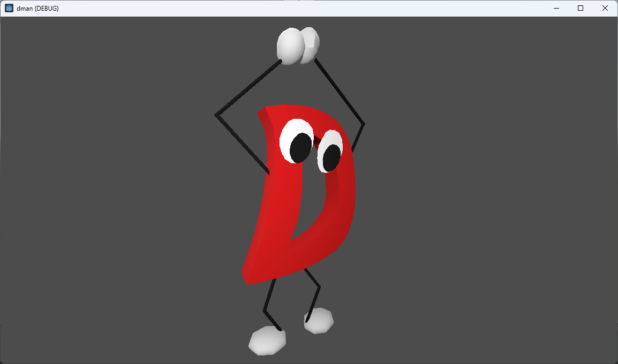The width and height of the screenshot is (618, 364).
Task: Click the Godot app icon in title bar
Action: click(x=9, y=8)
